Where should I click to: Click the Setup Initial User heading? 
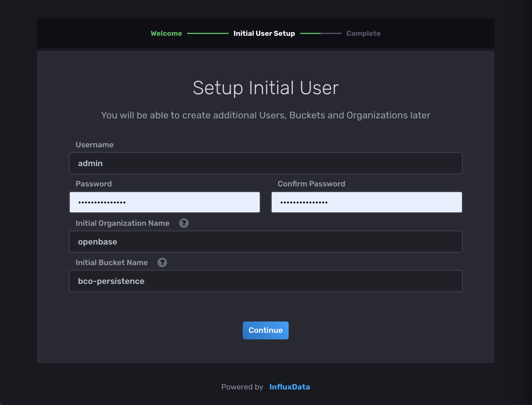tap(265, 88)
